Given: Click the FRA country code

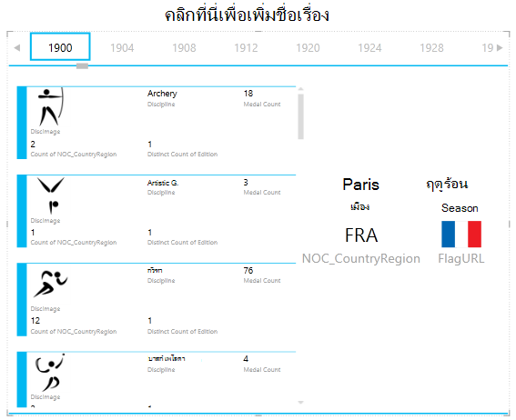Looking at the screenshot, I should pos(361,235).
